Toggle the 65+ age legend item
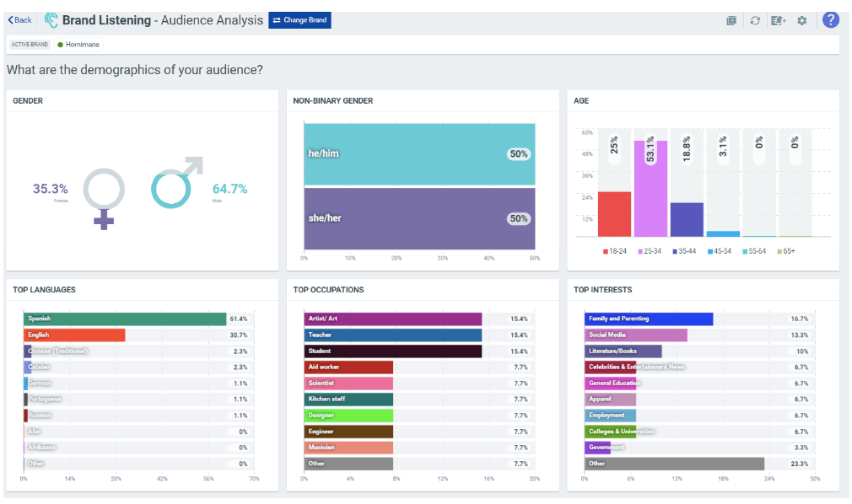 pos(786,251)
